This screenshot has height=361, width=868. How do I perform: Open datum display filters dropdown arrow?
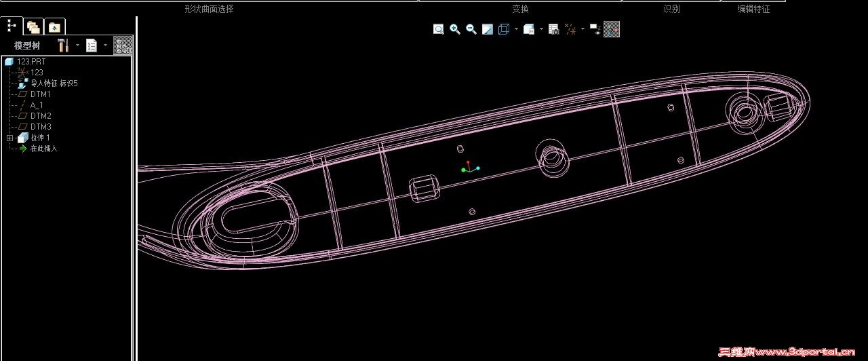tap(583, 29)
